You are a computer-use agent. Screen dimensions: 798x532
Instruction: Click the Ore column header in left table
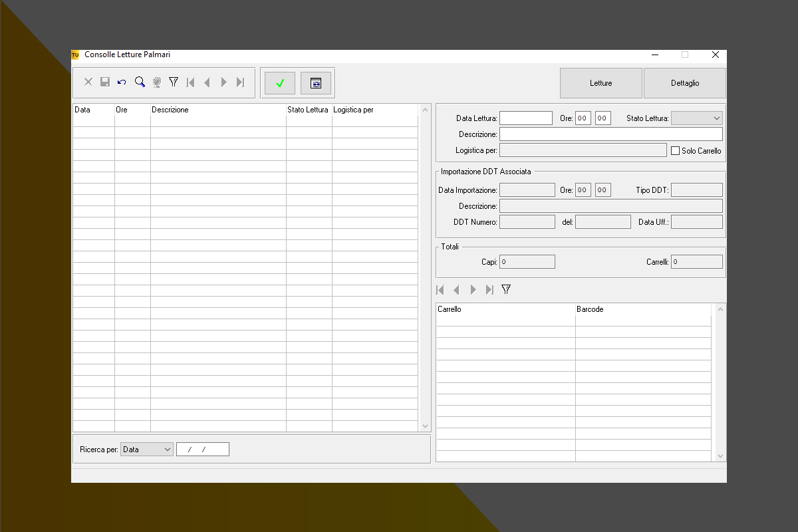coord(133,110)
